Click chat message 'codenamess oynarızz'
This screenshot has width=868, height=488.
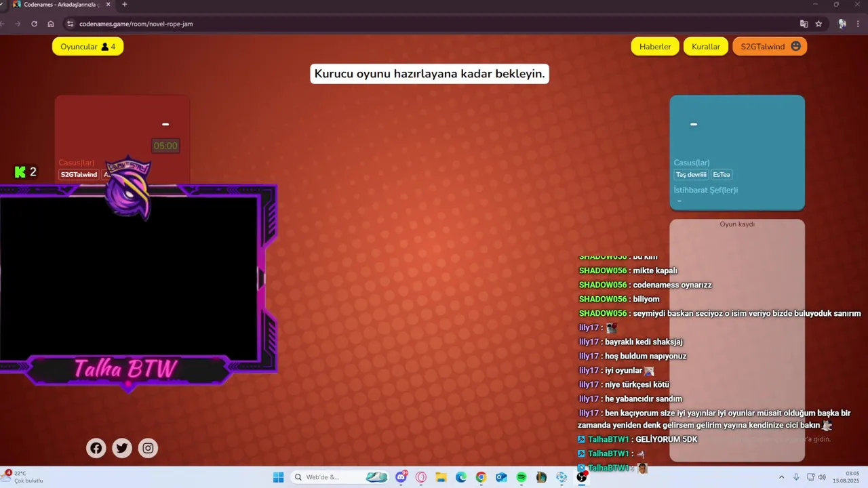[x=672, y=285]
